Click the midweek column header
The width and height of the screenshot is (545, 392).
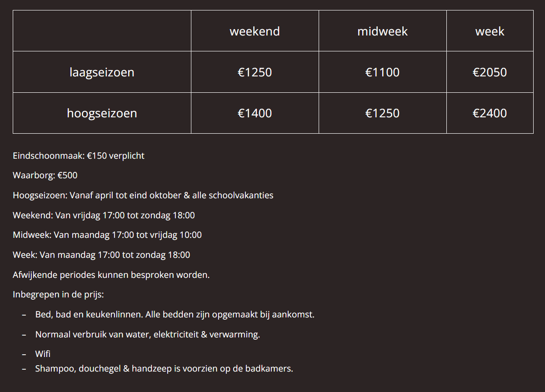click(x=382, y=31)
